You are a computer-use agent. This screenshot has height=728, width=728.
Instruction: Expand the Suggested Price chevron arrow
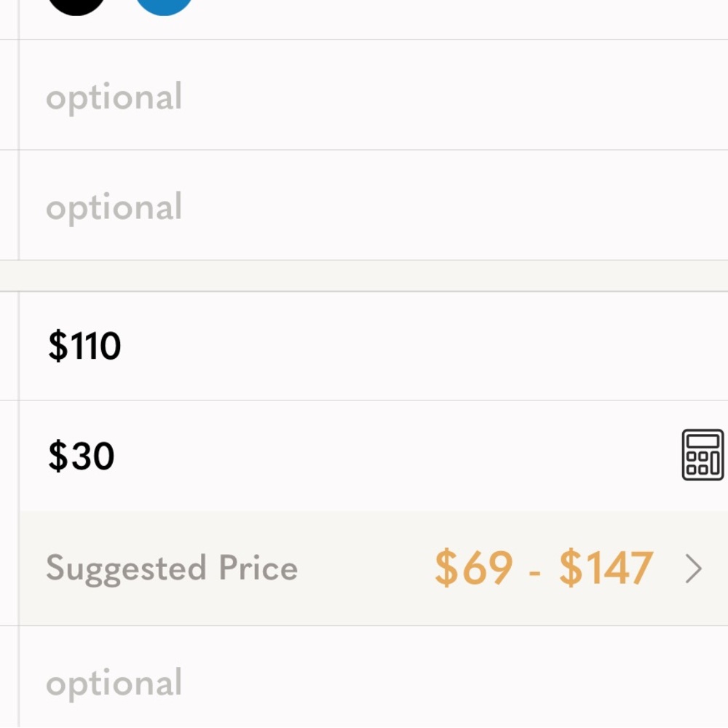click(694, 569)
